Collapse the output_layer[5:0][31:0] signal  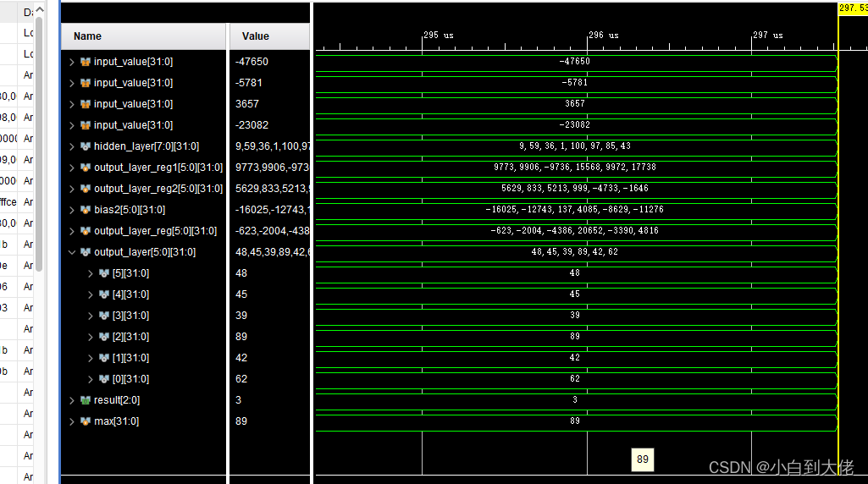(71, 252)
